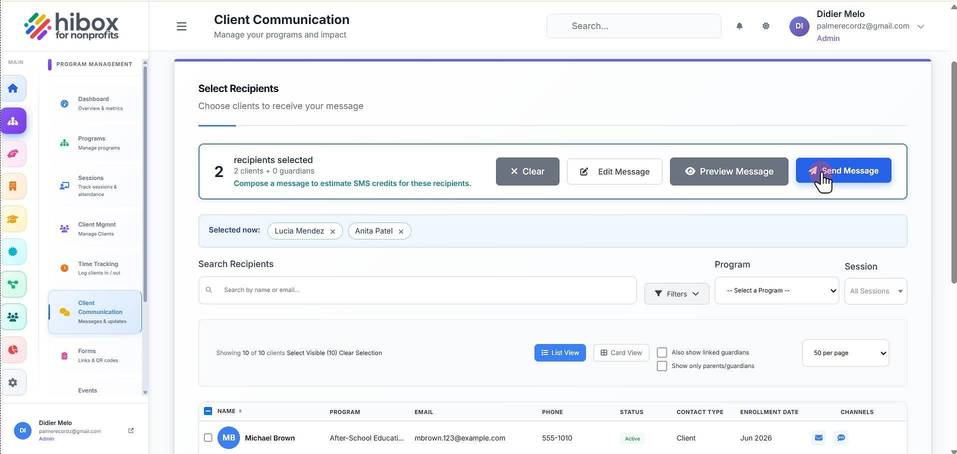The image size is (957, 454).
Task: Click the logout icon beside Didier Melo
Action: click(131, 430)
